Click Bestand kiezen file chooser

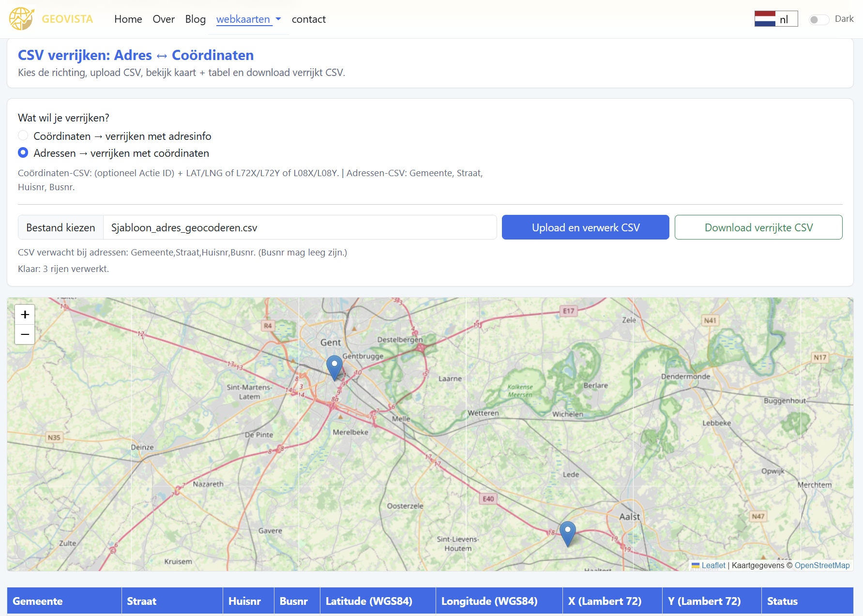coord(61,227)
